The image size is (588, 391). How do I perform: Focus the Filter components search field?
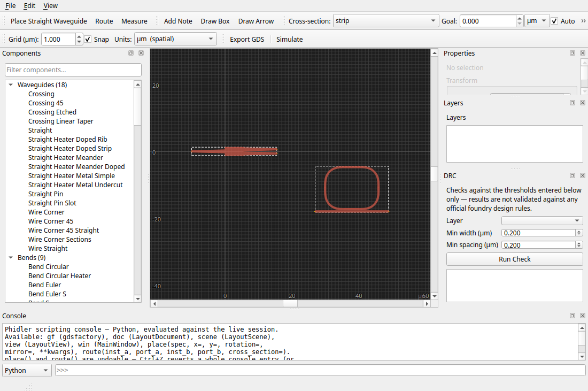pyautogui.click(x=73, y=70)
